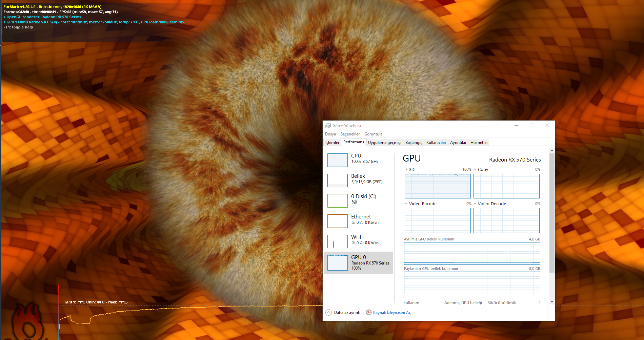Switch to the Uygulama geçmişi tab
Viewport: 644px width, 340px height.
point(385,143)
